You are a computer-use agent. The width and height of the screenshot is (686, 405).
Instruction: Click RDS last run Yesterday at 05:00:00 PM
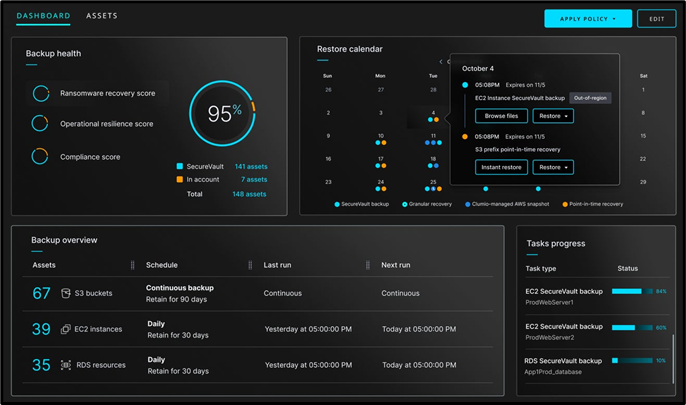[308, 365]
